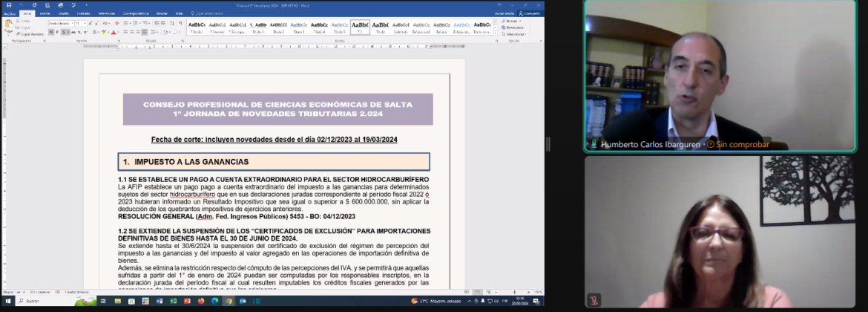Screen dimensions: 868x312
Task: Switch to the Referencias ribbon tab
Action: [106, 13]
